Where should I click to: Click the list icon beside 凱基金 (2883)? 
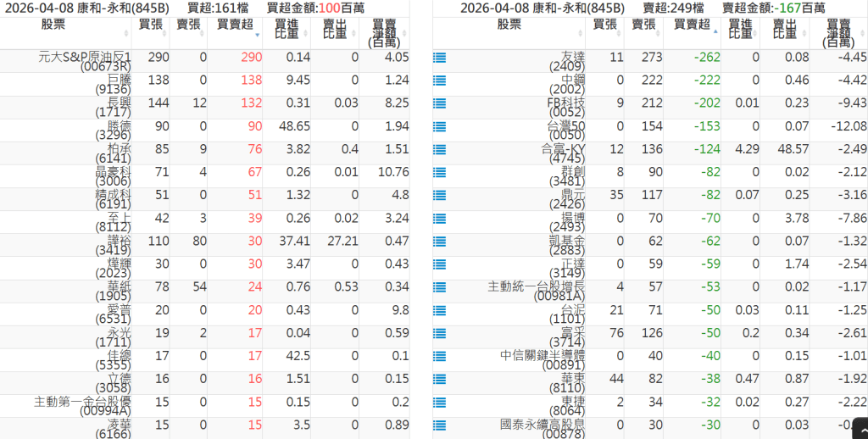[x=439, y=241]
